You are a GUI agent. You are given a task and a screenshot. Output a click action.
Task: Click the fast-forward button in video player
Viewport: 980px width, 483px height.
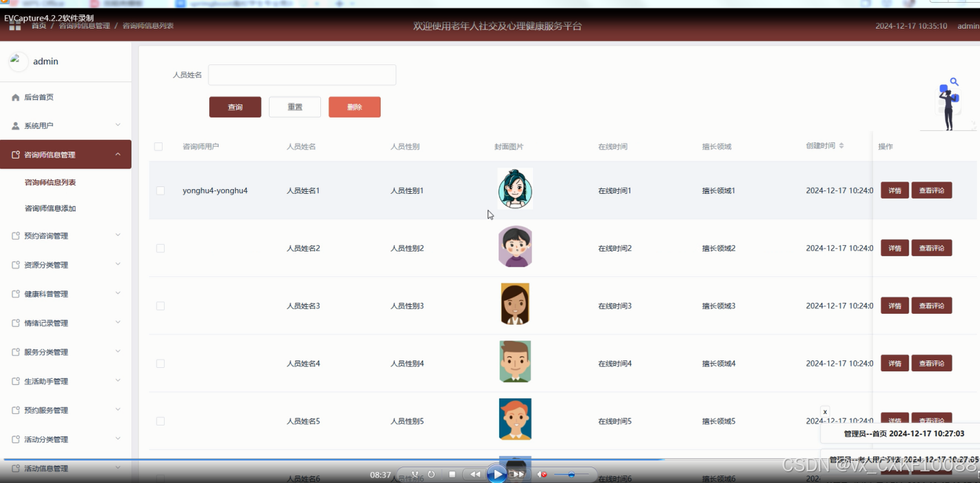point(519,474)
